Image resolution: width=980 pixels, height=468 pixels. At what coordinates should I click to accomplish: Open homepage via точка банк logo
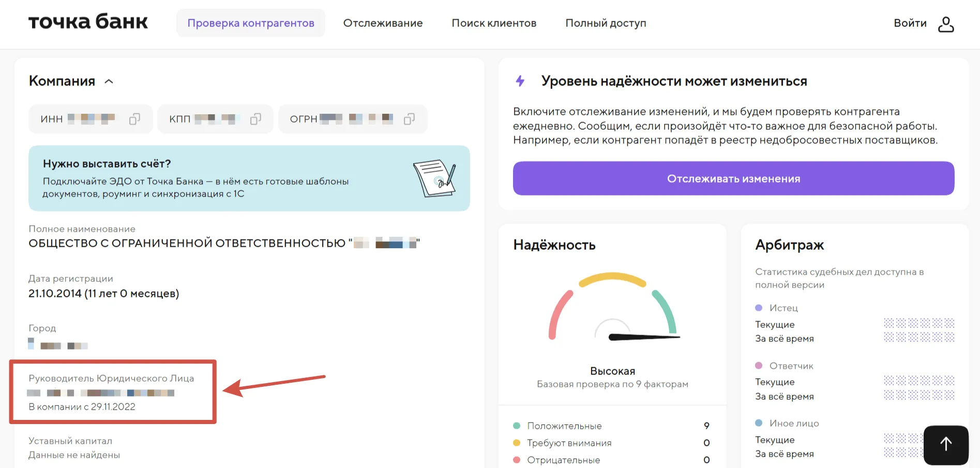87,22
